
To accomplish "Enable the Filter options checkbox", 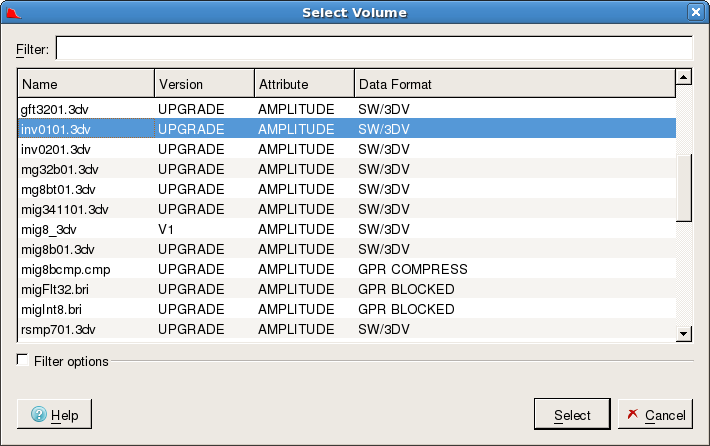I will coord(22,360).
